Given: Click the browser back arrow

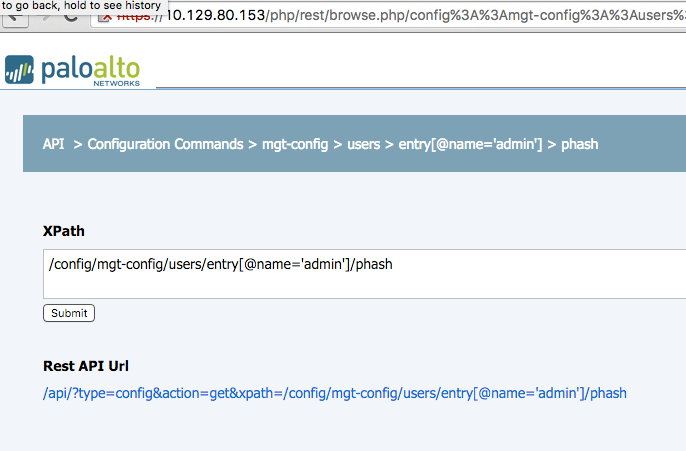Looking at the screenshot, I should [12, 18].
